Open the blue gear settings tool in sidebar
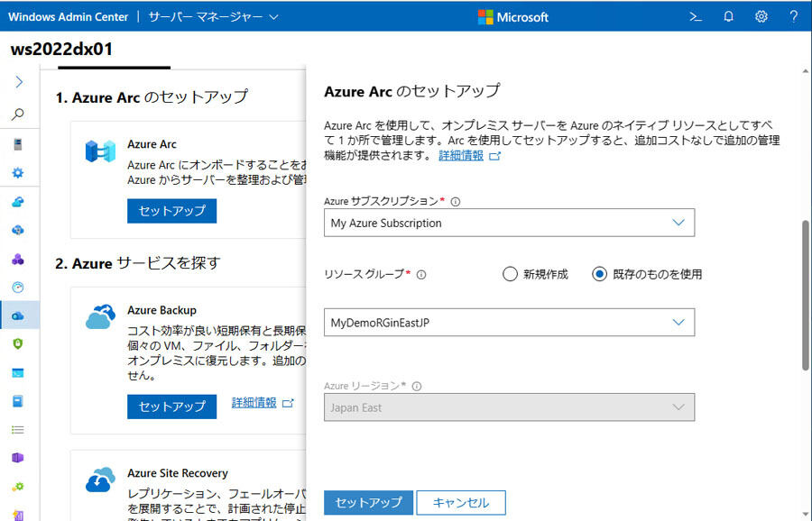812x521 pixels. click(x=18, y=173)
